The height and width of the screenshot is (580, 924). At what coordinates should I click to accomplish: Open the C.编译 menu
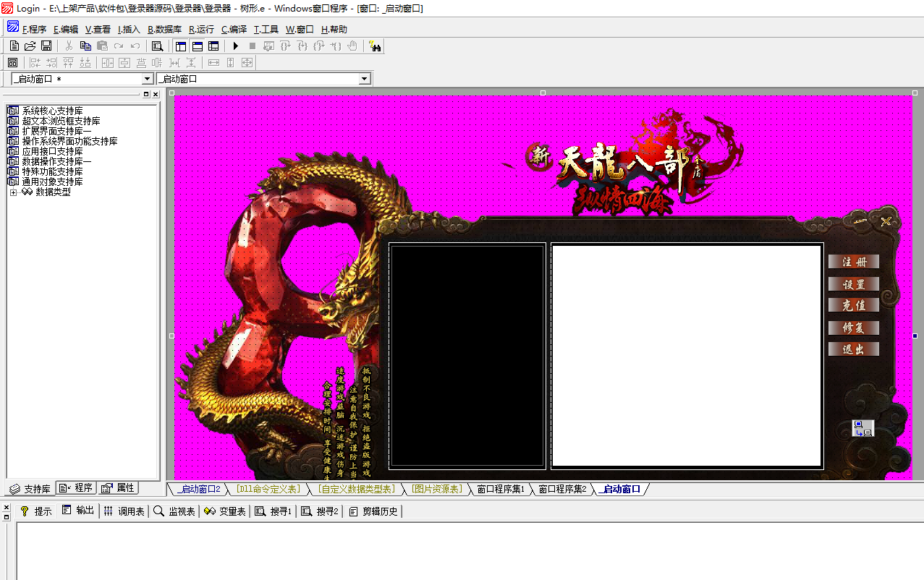[234, 30]
